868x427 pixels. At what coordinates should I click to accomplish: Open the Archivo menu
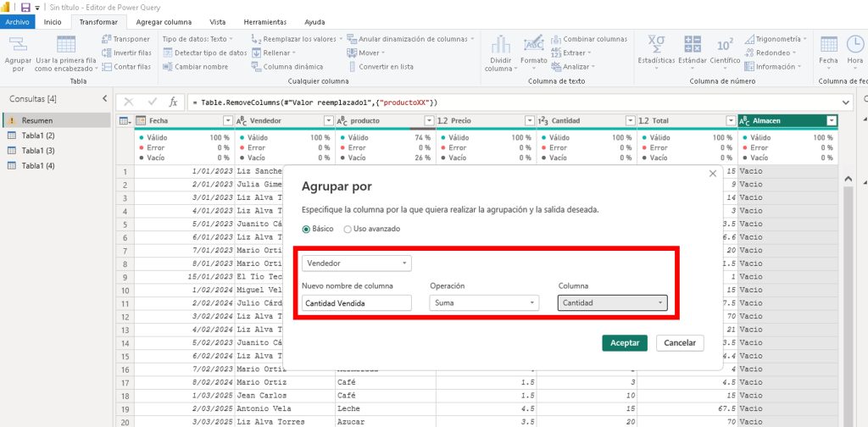pos(18,21)
